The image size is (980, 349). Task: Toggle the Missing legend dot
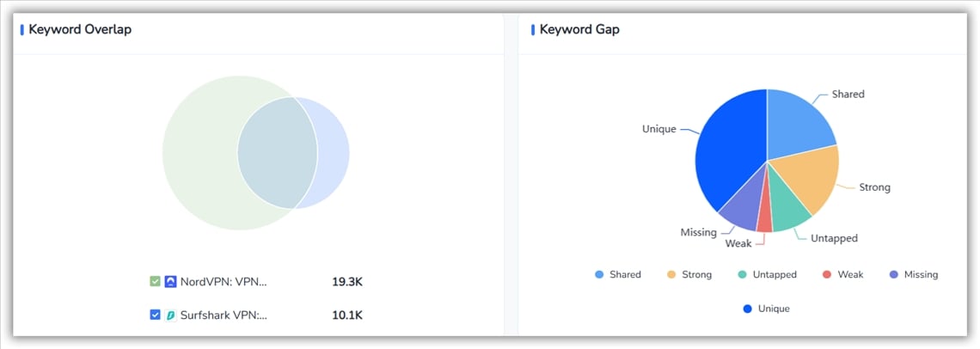[x=893, y=275]
